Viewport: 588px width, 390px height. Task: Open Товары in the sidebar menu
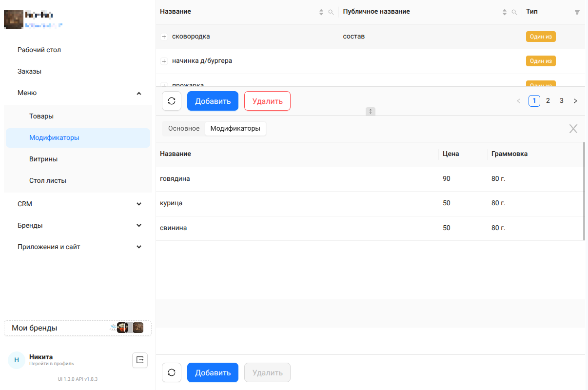click(x=41, y=116)
